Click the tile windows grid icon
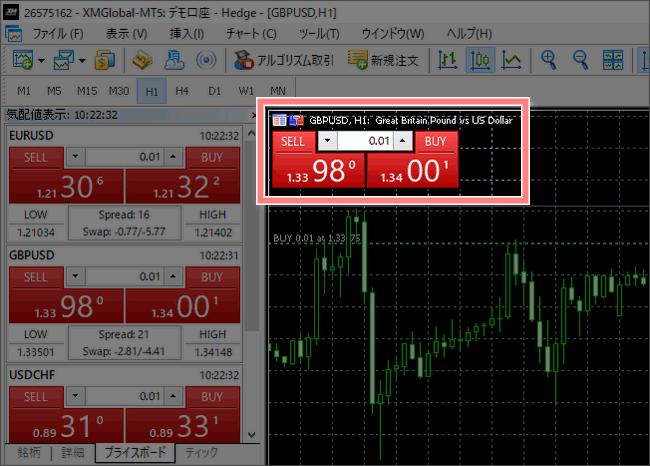650x466 pixels. (x=612, y=60)
